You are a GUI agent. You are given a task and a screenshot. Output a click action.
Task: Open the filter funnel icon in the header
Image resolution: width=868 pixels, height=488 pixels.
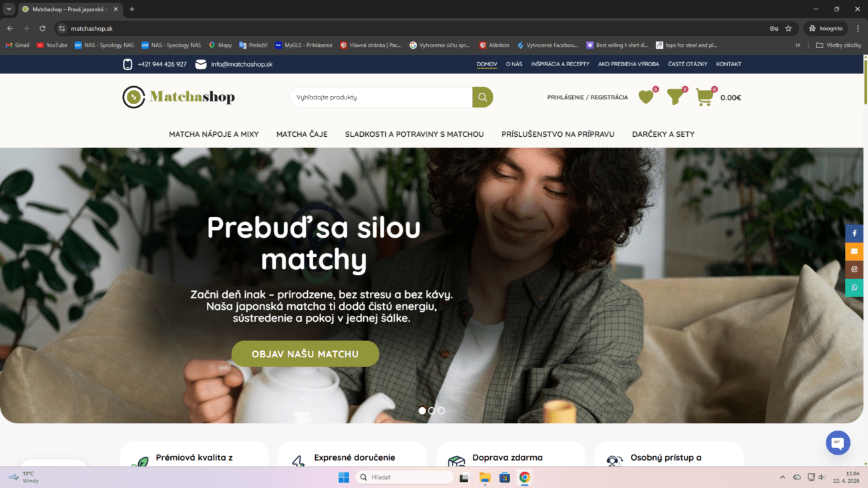(x=676, y=97)
